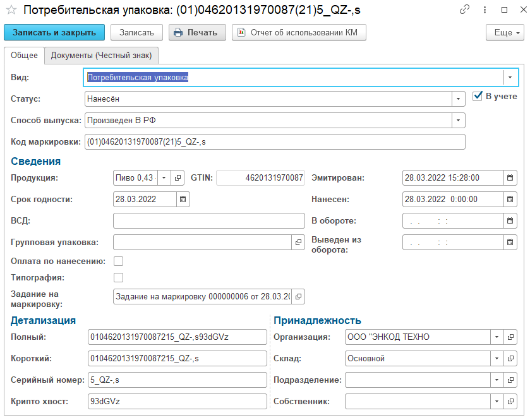Open Задание на маркировку document icon
Viewport: 530px width, 420px height.
tap(299, 296)
